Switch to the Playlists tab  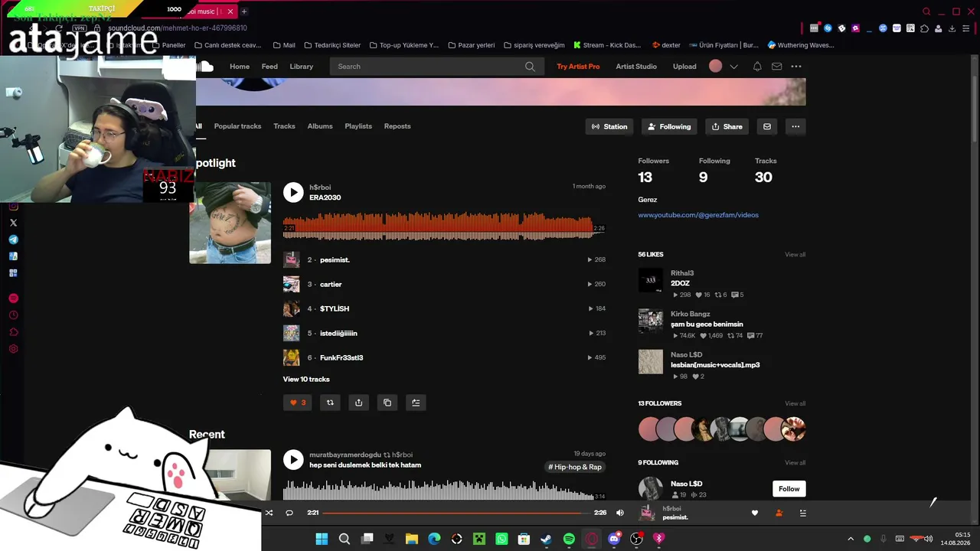pos(358,126)
